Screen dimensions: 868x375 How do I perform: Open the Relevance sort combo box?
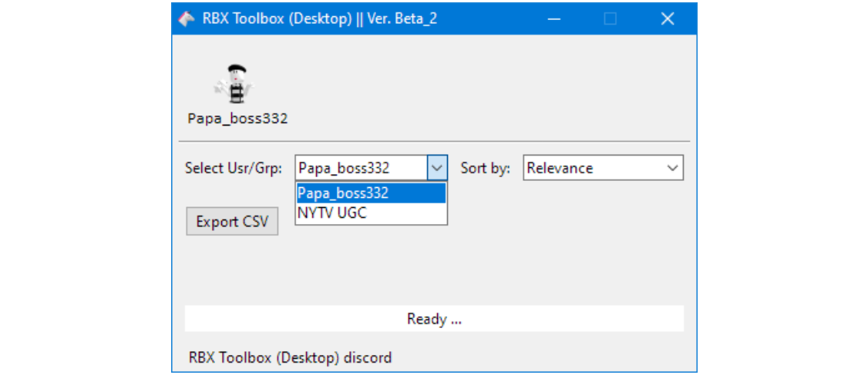pyautogui.click(x=595, y=168)
